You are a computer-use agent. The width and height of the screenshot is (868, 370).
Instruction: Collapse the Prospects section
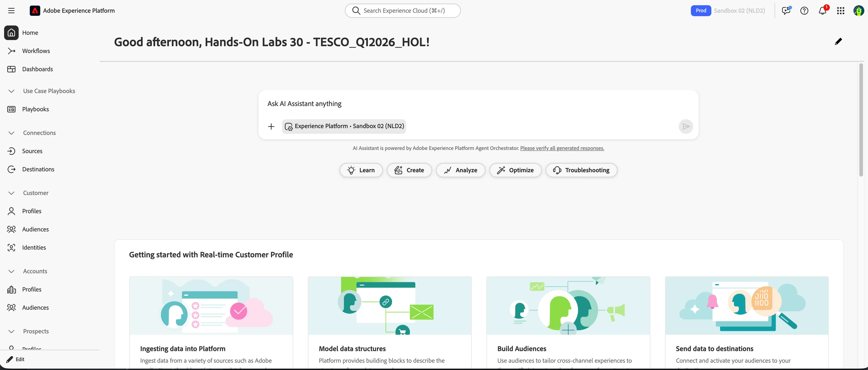11,331
